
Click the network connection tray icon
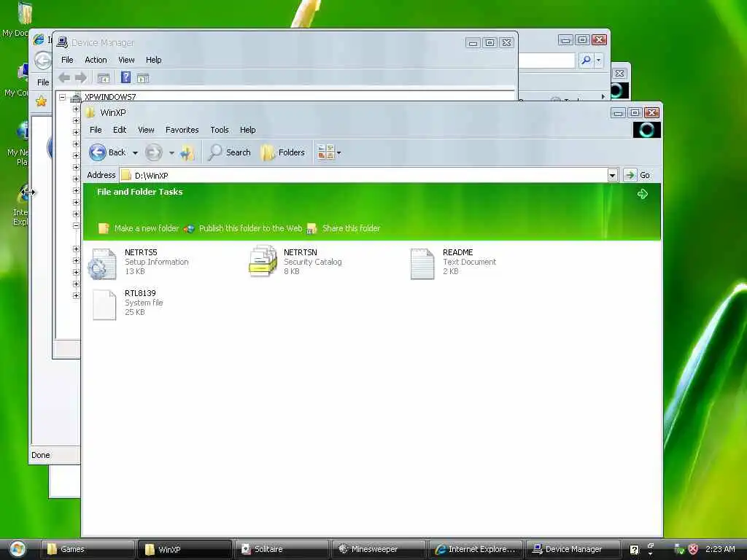coord(679,549)
